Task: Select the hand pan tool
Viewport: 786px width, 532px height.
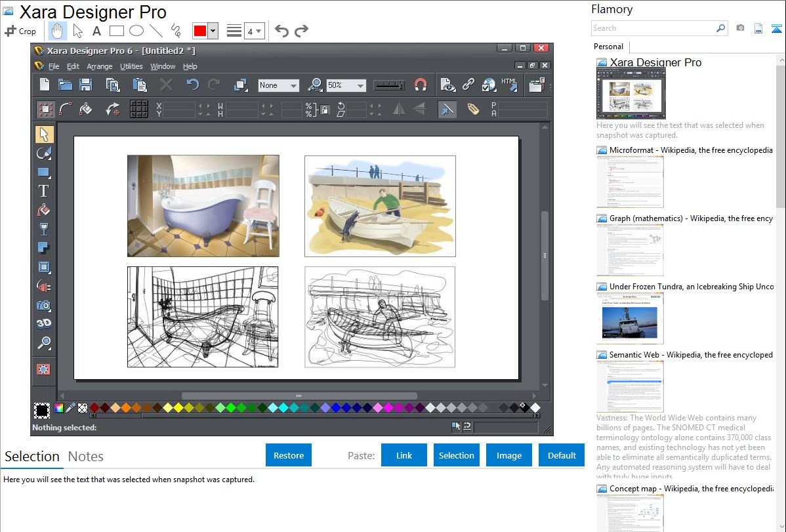Action: [x=57, y=31]
